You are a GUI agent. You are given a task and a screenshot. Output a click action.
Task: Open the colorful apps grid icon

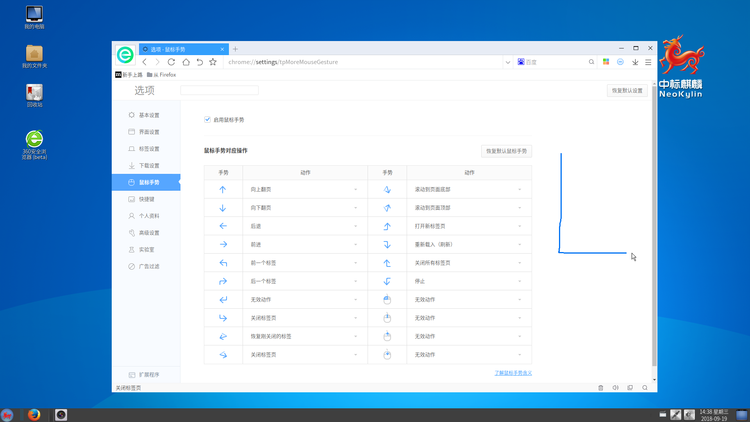click(x=606, y=62)
